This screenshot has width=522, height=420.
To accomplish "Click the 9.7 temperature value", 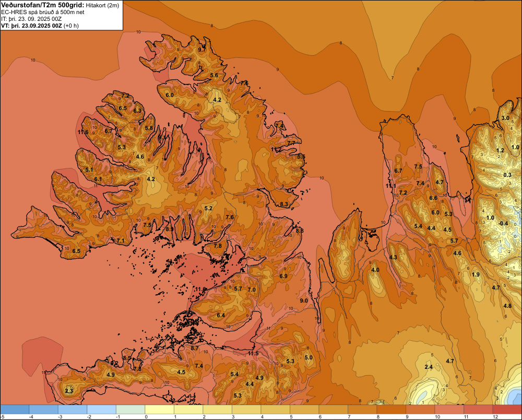I will [x=201, y=50].
